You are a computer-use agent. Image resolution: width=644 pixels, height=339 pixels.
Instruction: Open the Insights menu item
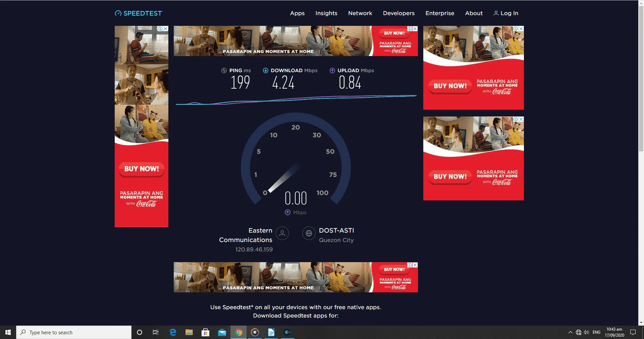[326, 13]
